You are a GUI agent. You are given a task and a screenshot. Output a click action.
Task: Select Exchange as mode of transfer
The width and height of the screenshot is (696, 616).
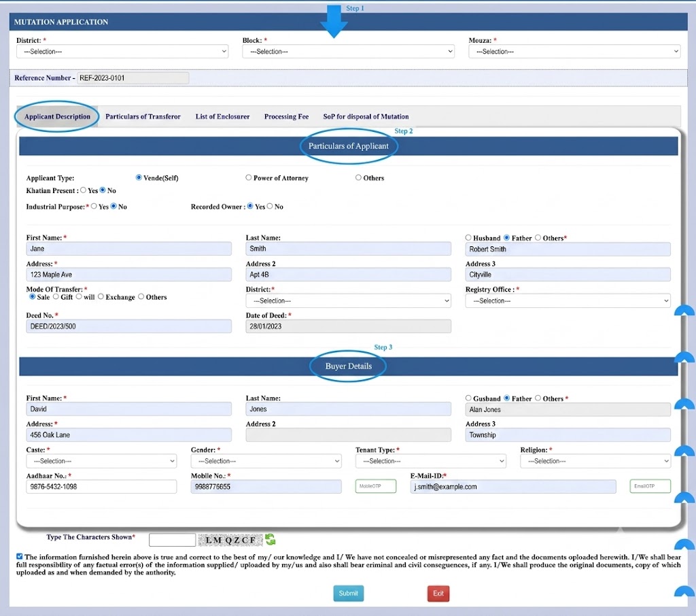(101, 296)
